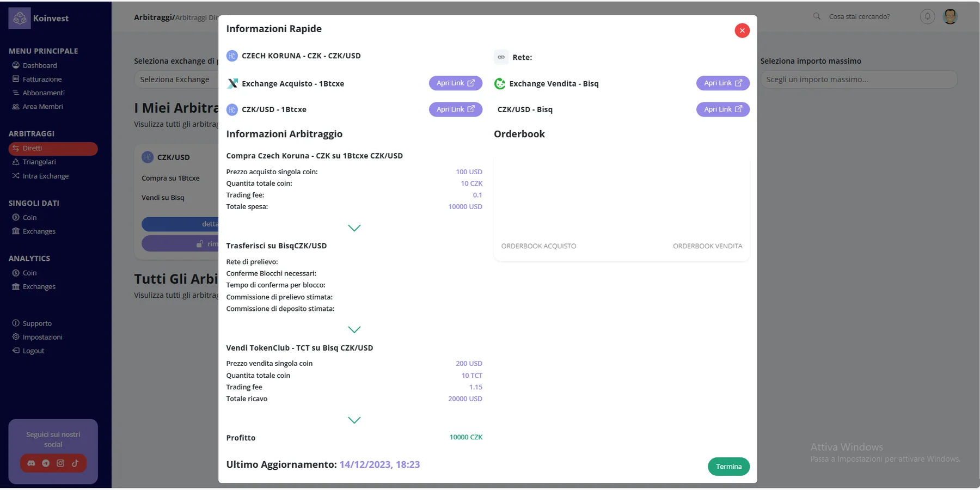Open Apri Link for CZK/USD - Bisq
Screen dimensions: 980x490
click(x=723, y=109)
